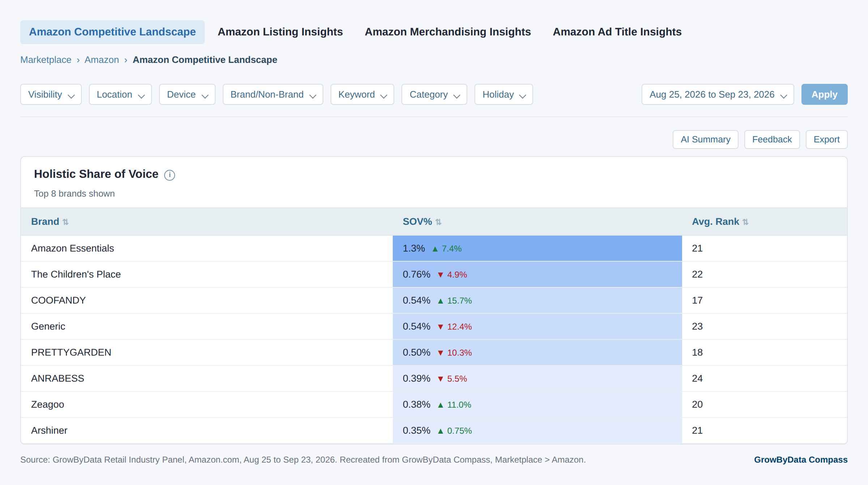
Task: Click the Apply button
Action: [825, 94]
